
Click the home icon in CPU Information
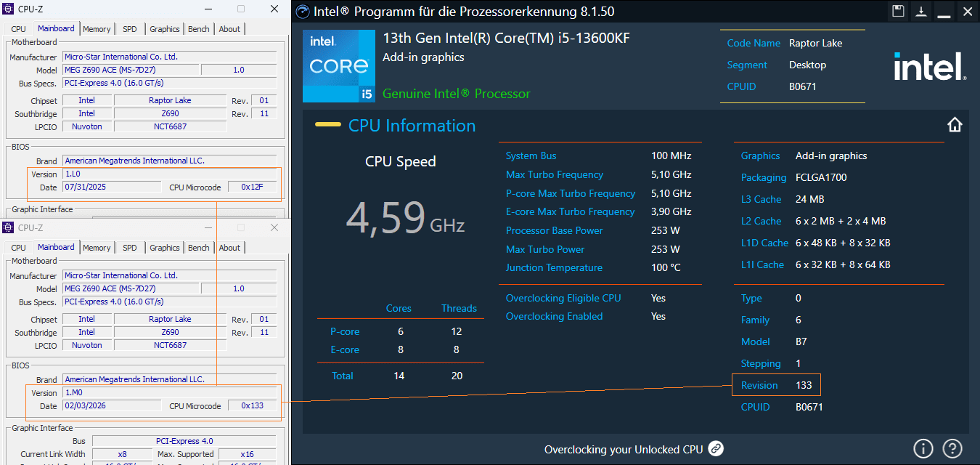pos(955,125)
